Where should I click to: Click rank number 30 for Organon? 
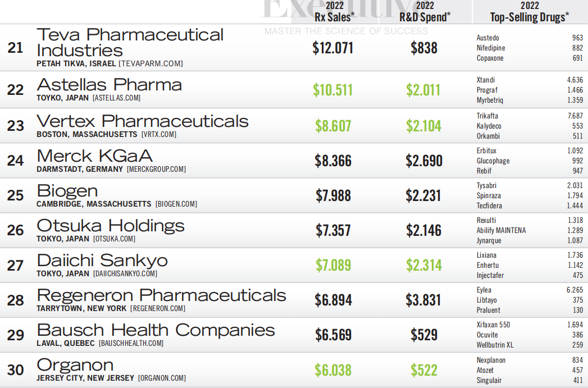click(x=15, y=370)
